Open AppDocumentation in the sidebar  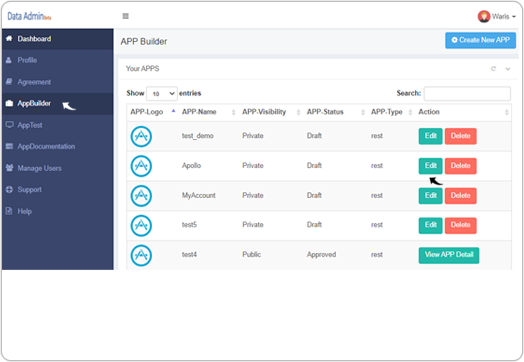tap(57, 146)
